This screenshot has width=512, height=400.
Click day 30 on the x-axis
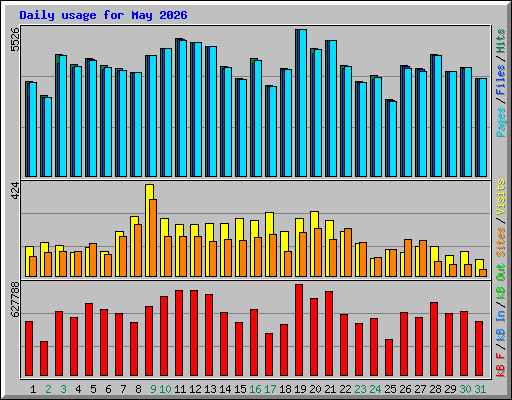465,389
